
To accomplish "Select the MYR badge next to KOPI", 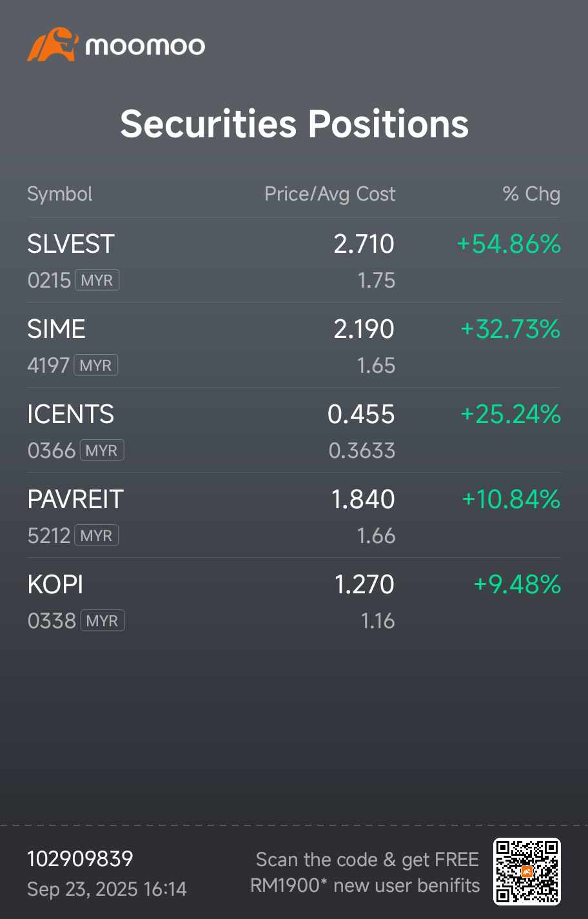I will click(x=103, y=620).
